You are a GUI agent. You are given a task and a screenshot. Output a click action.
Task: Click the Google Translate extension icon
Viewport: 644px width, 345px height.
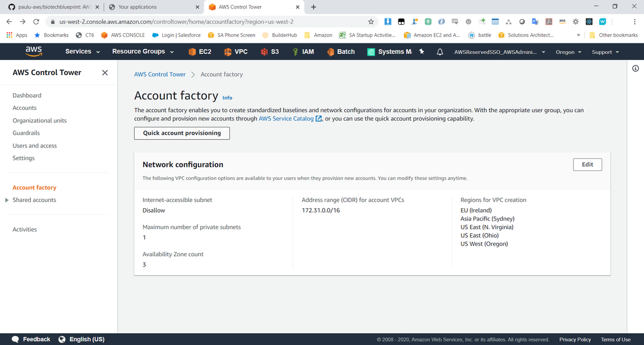[x=535, y=22]
